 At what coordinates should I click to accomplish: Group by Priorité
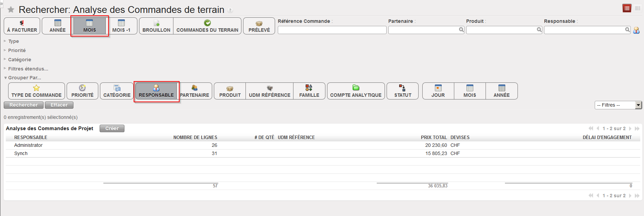click(82, 91)
